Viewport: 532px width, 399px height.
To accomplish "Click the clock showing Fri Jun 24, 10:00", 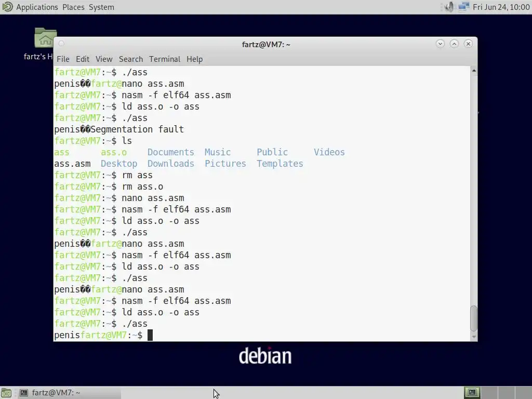I will [x=501, y=7].
